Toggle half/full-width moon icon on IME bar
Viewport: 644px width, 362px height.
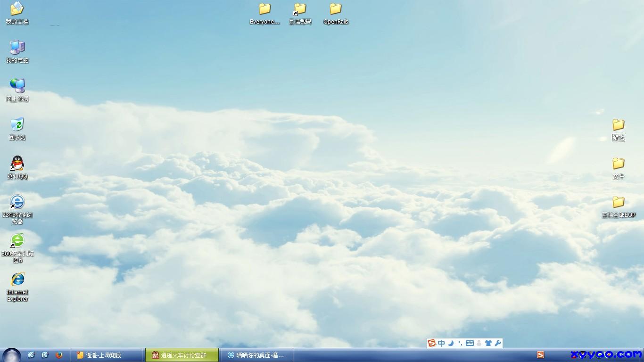click(x=451, y=343)
